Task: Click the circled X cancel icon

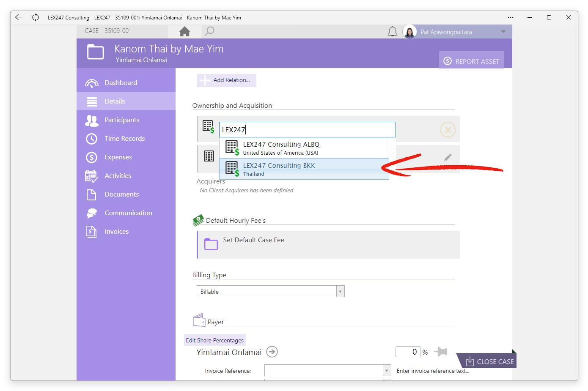Action: point(448,129)
